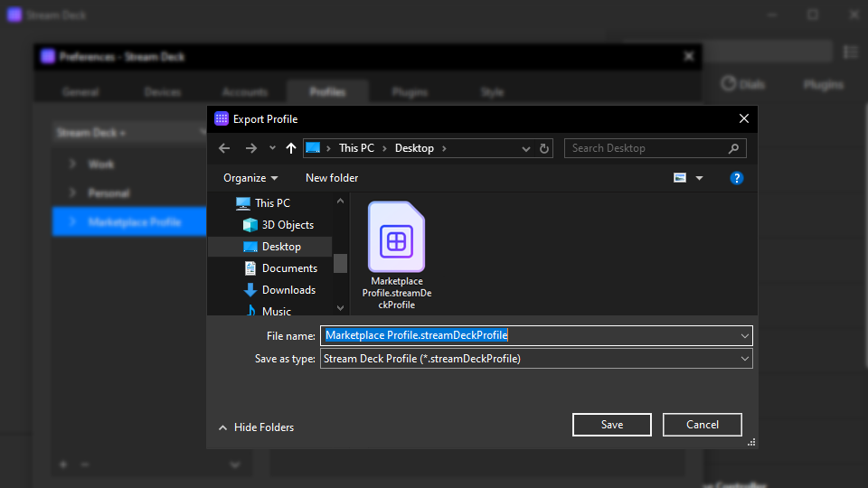Screen dimensions: 868x488
Task: Refresh the Desktop folder view
Action: click(x=544, y=148)
